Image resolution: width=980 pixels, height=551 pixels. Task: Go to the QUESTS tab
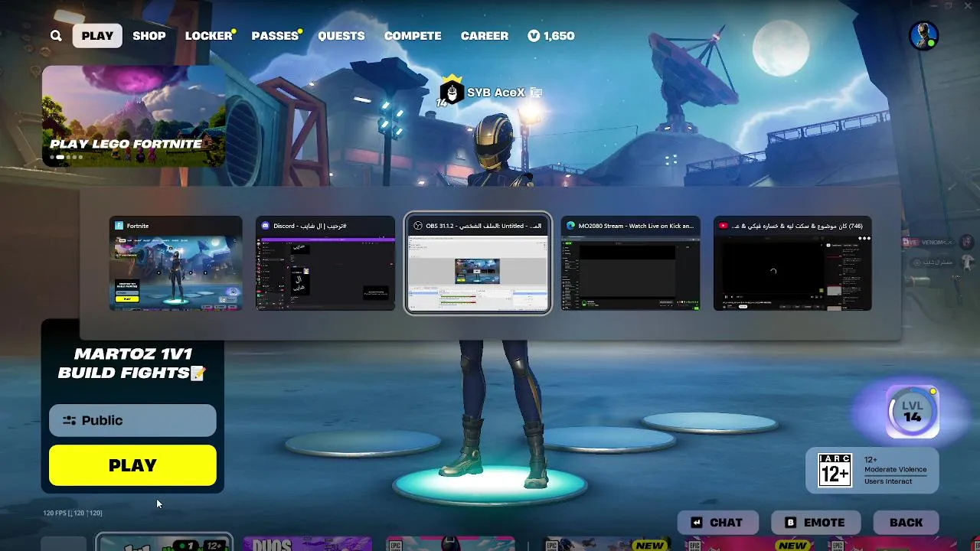(x=341, y=36)
